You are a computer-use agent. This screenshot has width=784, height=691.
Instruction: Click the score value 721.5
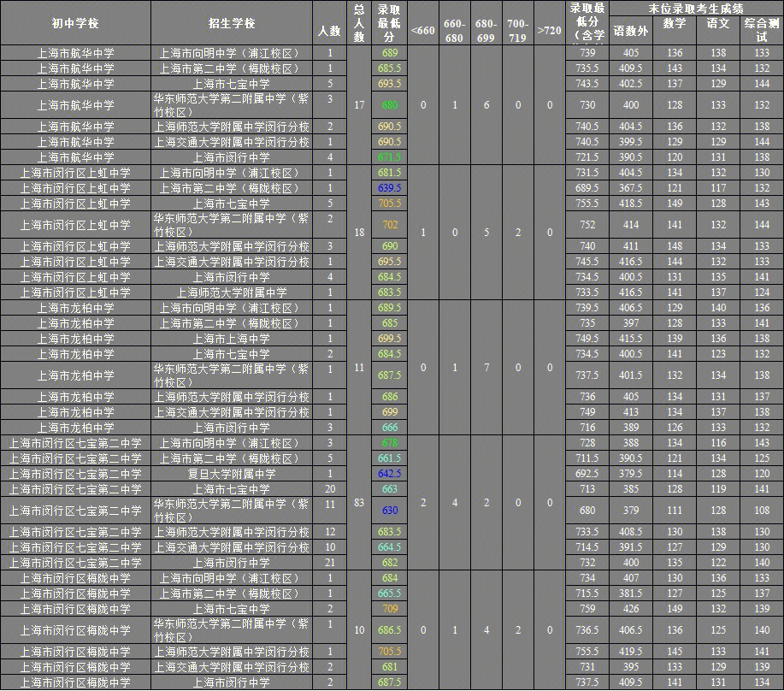(x=587, y=157)
